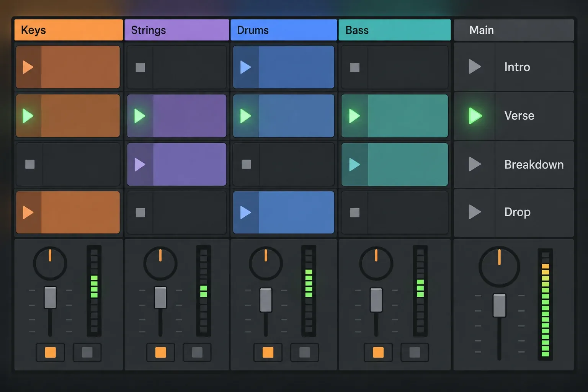
Task: Toggle the orange activator button on Strings track
Action: [x=160, y=352]
